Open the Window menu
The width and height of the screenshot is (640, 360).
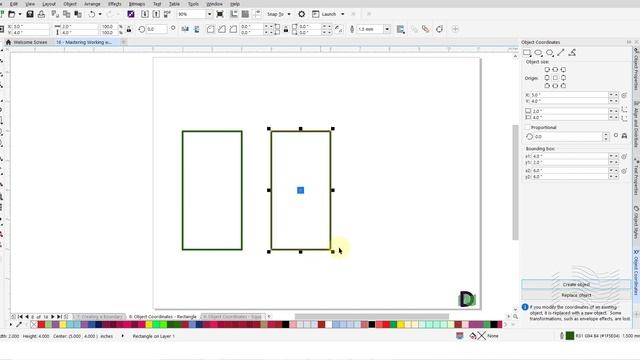tap(214, 4)
